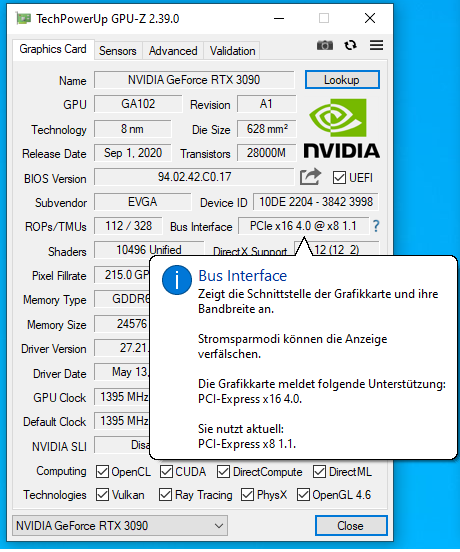
Task: Toggle the Ray Tracing checkbox
Action: click(165, 495)
